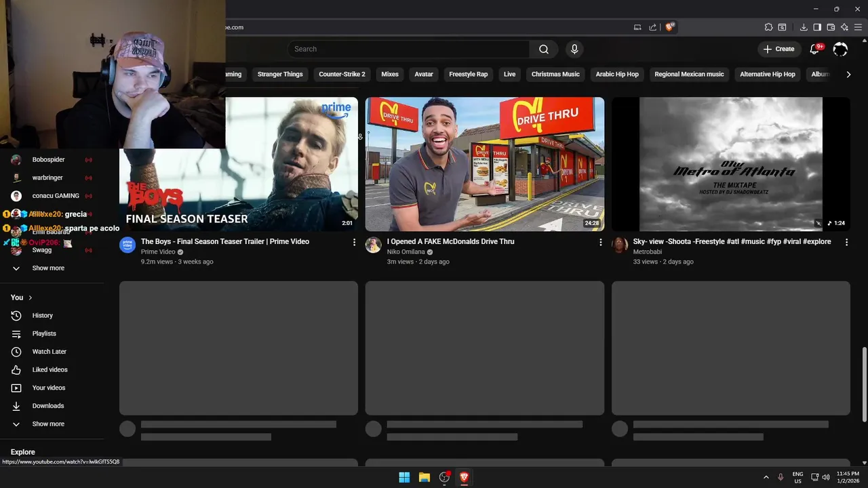
Task: Open File Explorer from taskbar
Action: pos(424,477)
